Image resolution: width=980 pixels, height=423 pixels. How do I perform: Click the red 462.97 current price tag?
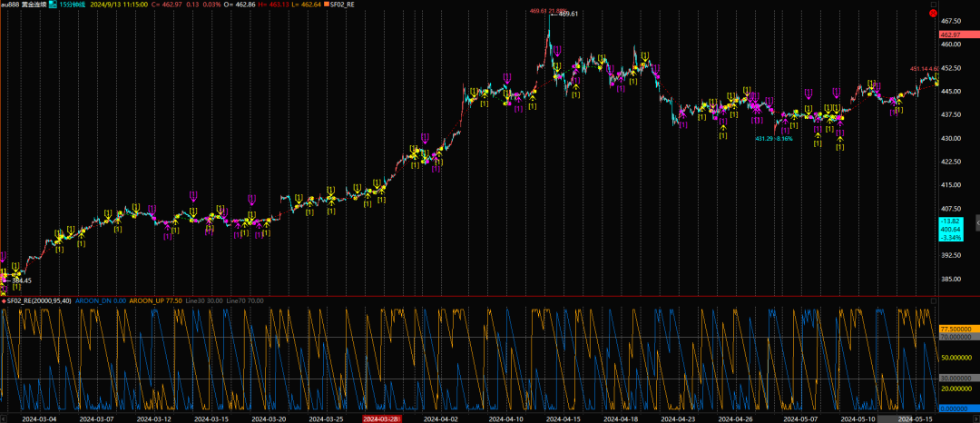tap(951, 34)
